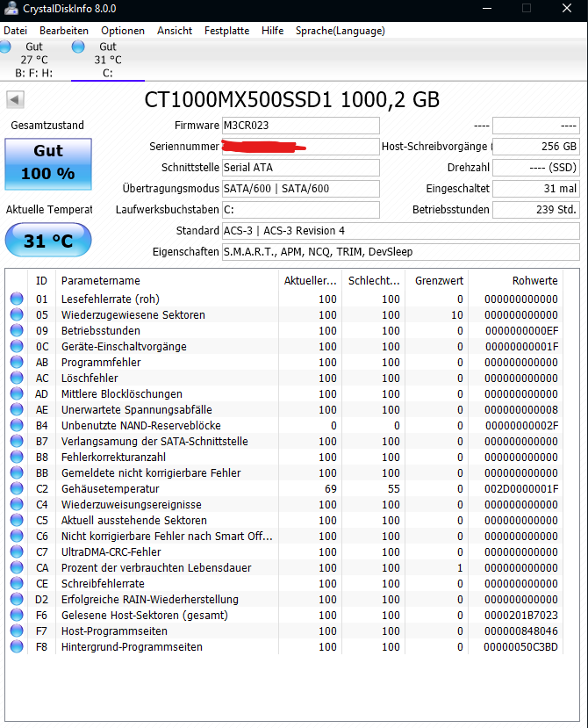Click the drive title CT1000MX500SSD1 1000,2 GB
This screenshot has width=588, height=728.
[x=292, y=99]
